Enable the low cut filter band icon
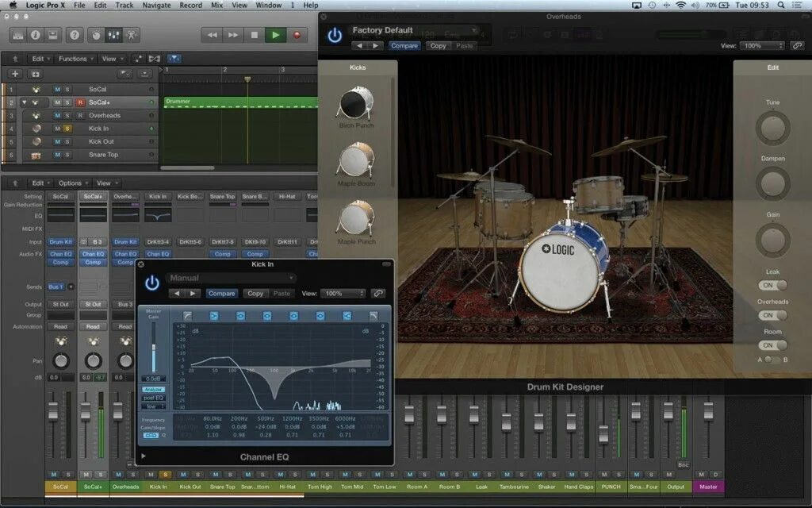This screenshot has height=508, width=812. coord(187,316)
